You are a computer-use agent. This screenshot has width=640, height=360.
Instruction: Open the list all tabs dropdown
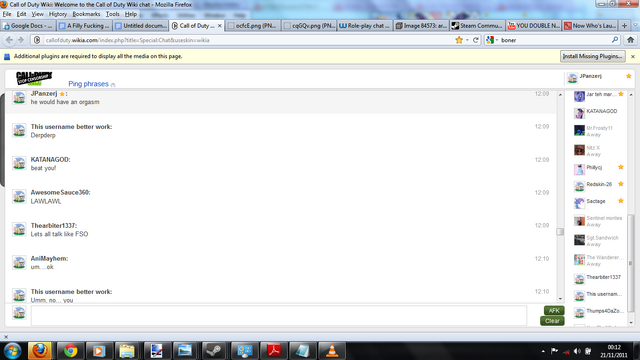click(636, 26)
